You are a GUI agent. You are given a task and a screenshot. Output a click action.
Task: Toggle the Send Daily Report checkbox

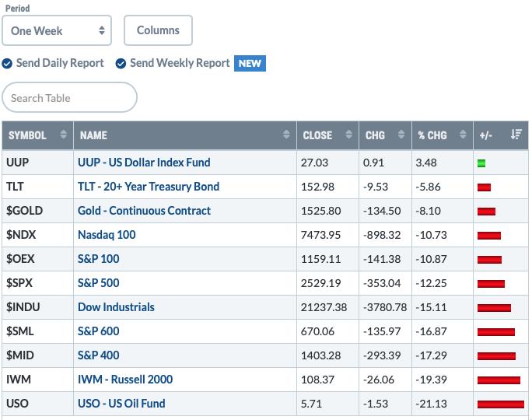click(x=7, y=64)
